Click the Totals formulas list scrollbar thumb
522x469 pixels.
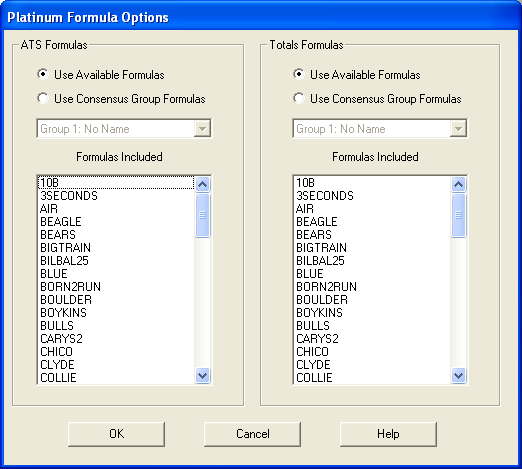pyautogui.click(x=459, y=215)
